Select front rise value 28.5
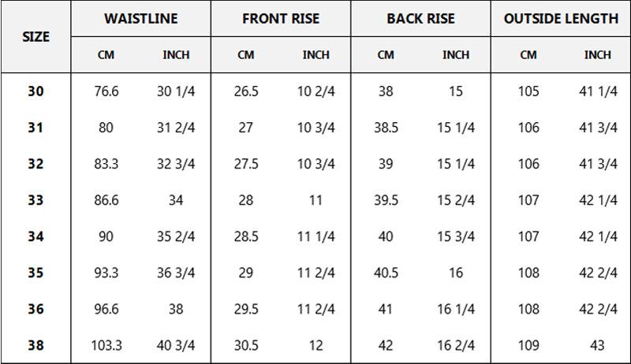This screenshot has height=364, width=631. click(246, 236)
